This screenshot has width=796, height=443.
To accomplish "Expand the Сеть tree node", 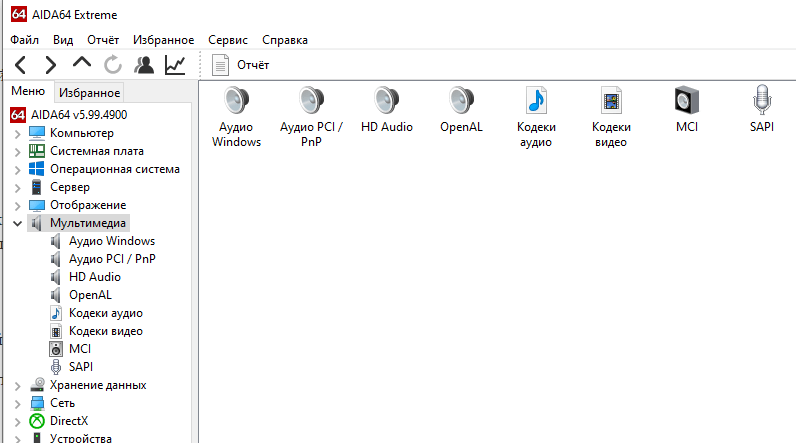I will [x=18, y=404].
